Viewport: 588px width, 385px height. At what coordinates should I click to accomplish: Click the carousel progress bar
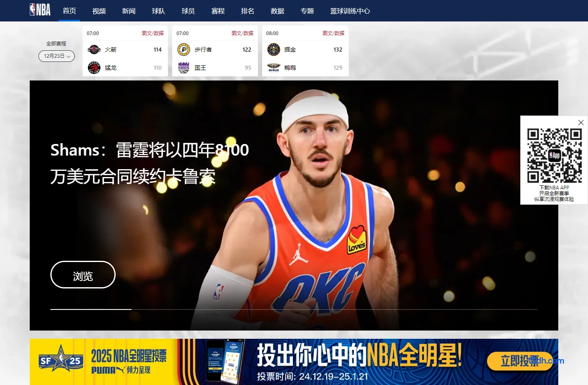tap(294, 309)
